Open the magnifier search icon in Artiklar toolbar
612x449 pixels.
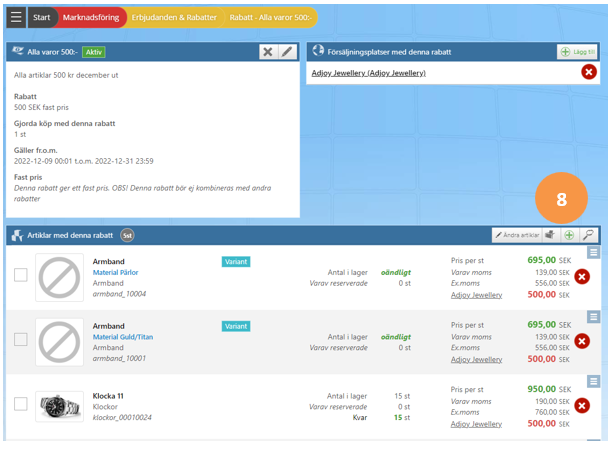[588, 235]
